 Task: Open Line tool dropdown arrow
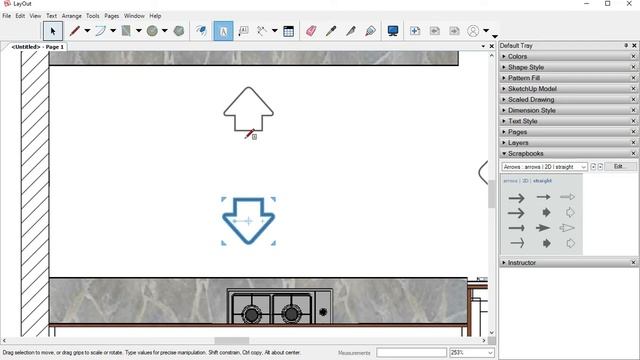(x=87, y=31)
